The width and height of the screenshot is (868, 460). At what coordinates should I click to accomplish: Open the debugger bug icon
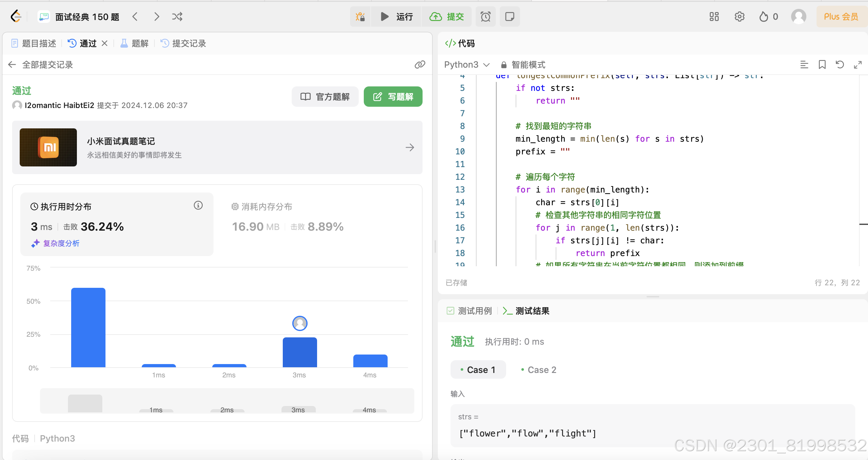point(360,17)
